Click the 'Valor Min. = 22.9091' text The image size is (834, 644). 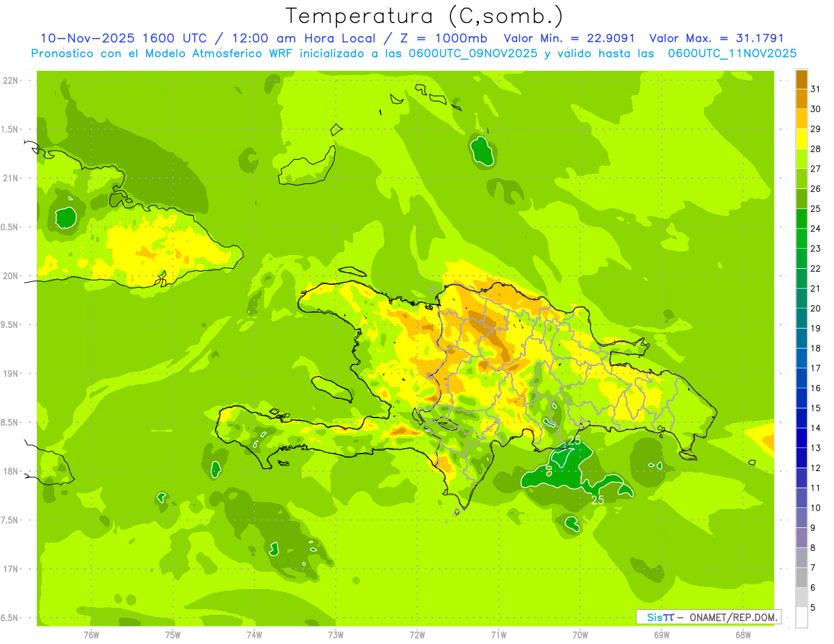569,38
